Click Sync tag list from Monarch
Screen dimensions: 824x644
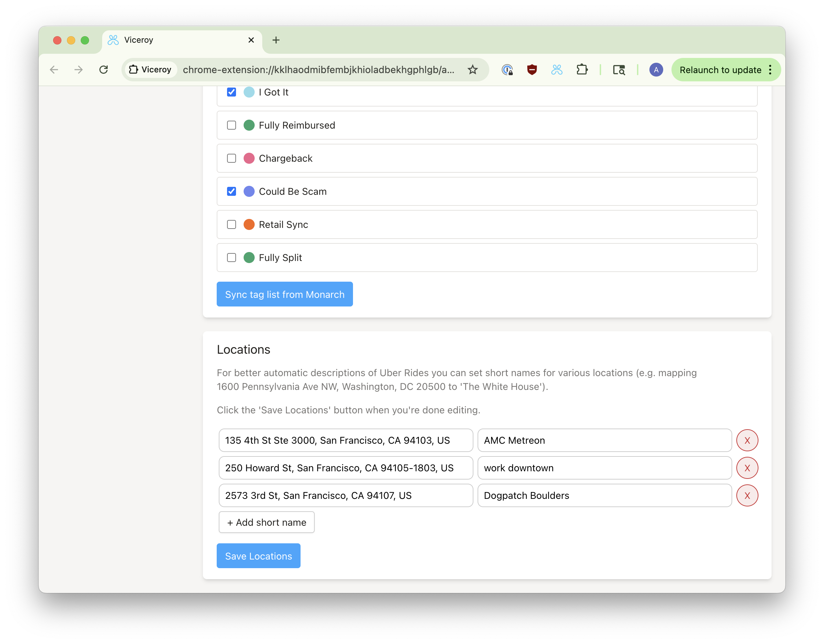pyautogui.click(x=284, y=294)
